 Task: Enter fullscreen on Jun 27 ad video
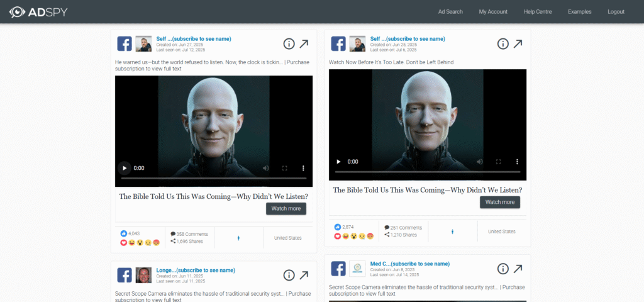click(284, 168)
